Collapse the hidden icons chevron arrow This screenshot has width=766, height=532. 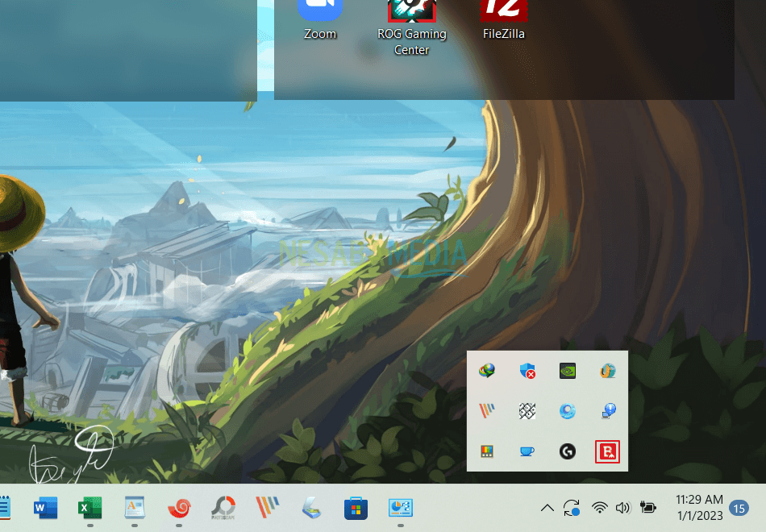547,508
